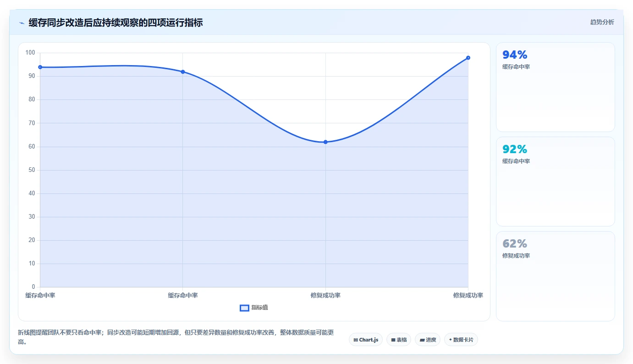This screenshot has height=364, width=633.
Task: Click the y-axis label 70
Action: click(32, 123)
